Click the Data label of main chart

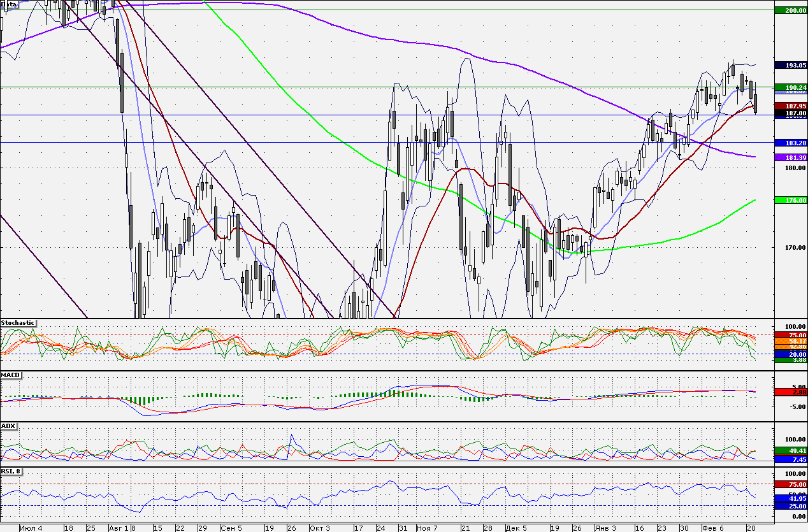coord(9,4)
